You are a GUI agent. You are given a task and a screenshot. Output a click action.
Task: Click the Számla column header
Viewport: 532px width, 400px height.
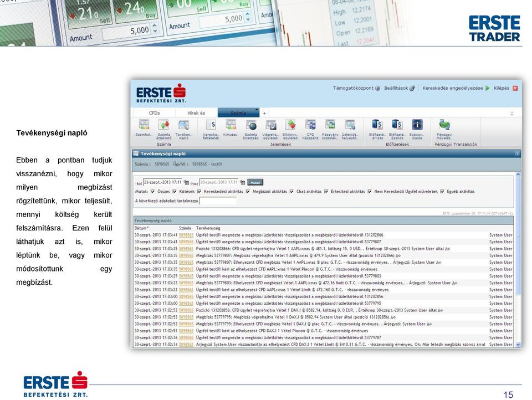(185, 228)
